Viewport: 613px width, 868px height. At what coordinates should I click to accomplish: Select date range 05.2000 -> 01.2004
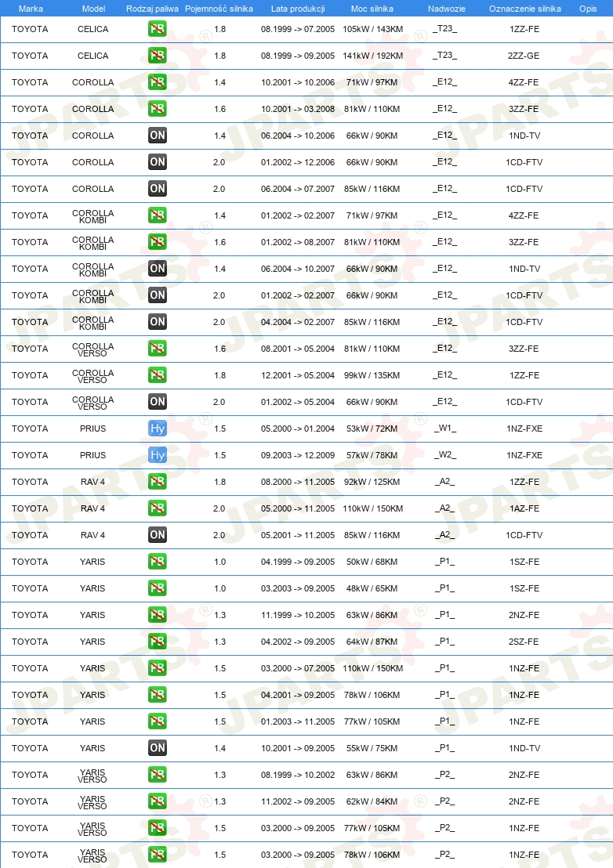click(x=298, y=429)
